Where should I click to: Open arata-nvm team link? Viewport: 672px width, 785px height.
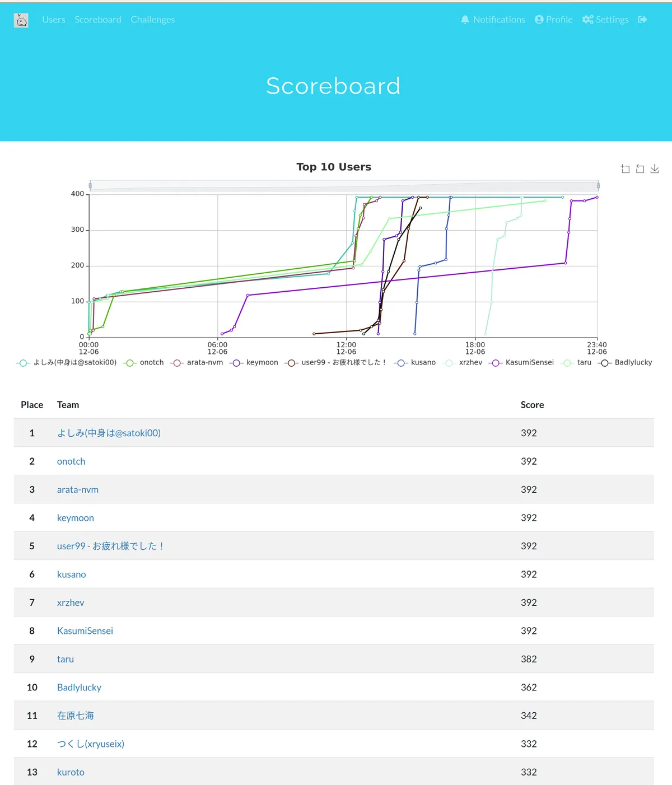78,489
